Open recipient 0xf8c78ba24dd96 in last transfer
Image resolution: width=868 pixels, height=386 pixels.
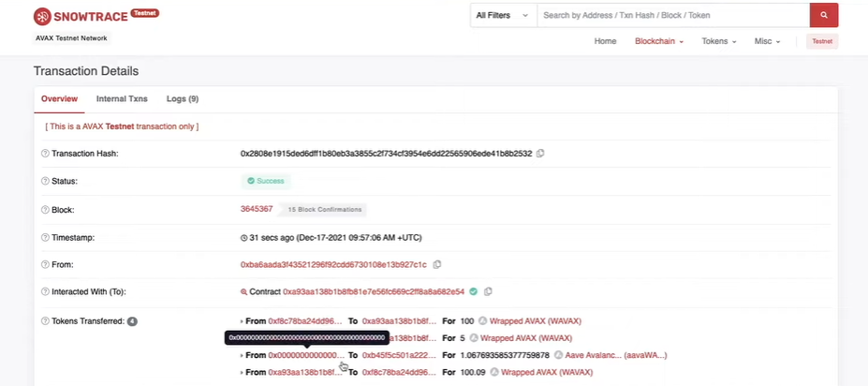pyautogui.click(x=399, y=372)
